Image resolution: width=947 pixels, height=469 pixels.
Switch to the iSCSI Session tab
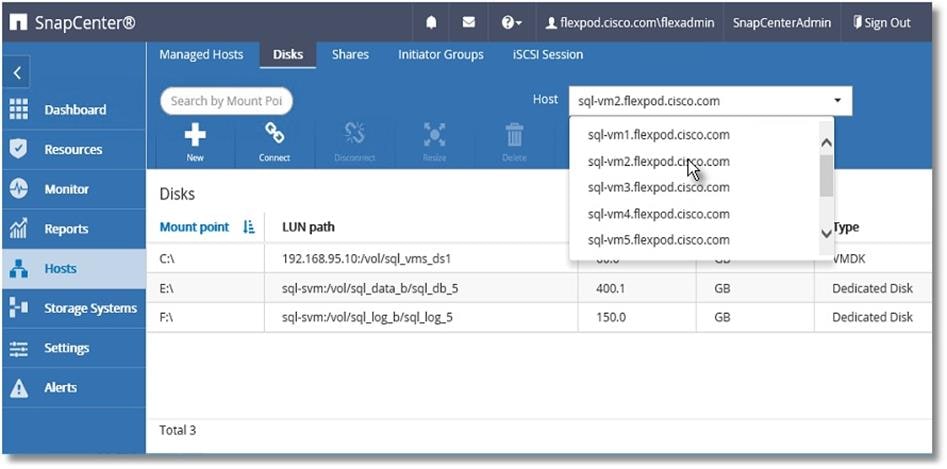coord(548,54)
